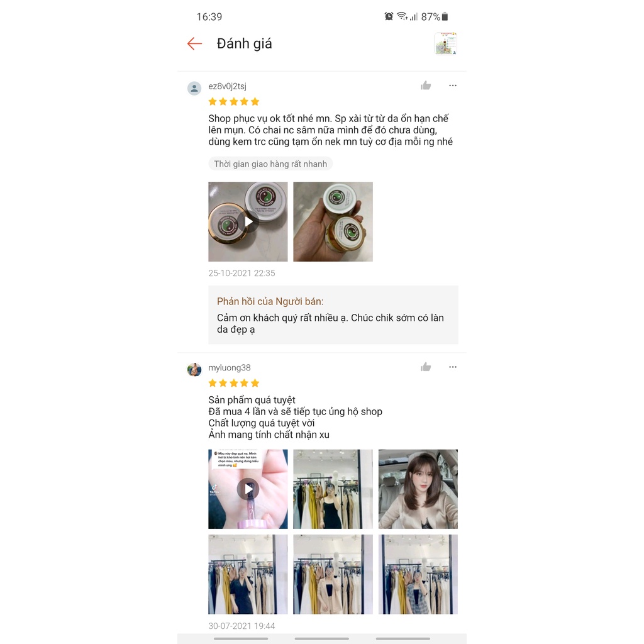Screen dimensions: 644x644
Task: Open the bottom-left clothing store photo
Action: (x=248, y=574)
